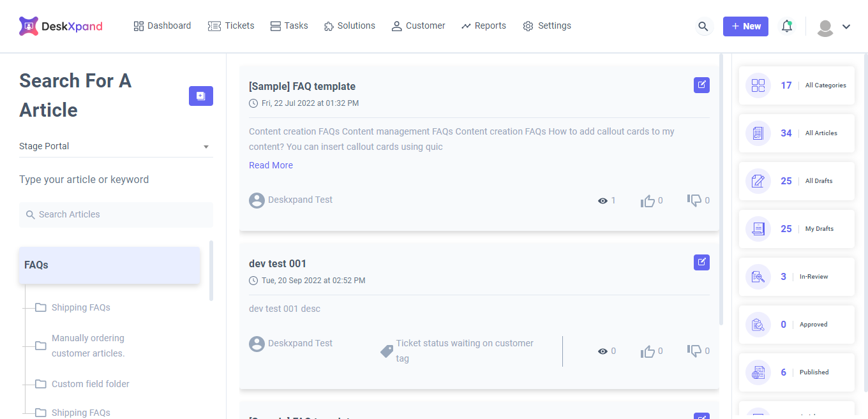The height and width of the screenshot is (419, 868).
Task: Click the DeskXpand logo
Action: (61, 26)
